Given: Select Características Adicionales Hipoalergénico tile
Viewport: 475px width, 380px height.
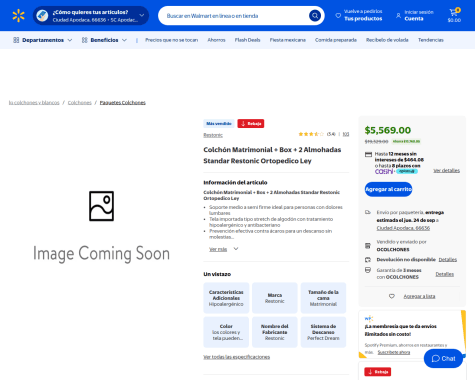Looking at the screenshot, I should pyautogui.click(x=226, y=298).
